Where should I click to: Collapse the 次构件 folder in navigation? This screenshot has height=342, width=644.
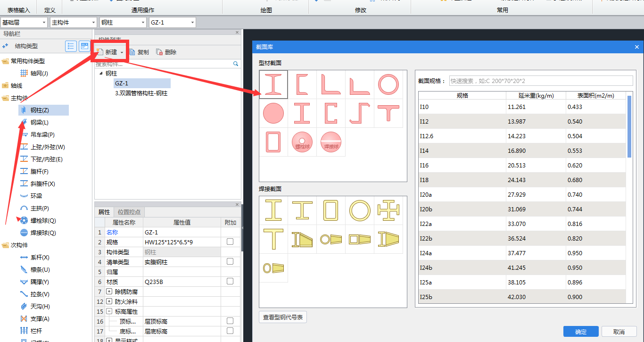[5, 245]
